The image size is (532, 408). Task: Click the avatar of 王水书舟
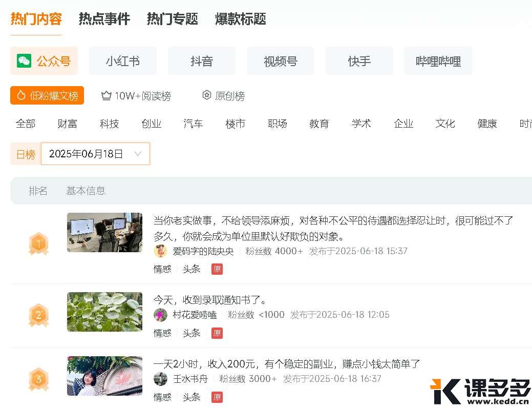pyautogui.click(x=160, y=379)
